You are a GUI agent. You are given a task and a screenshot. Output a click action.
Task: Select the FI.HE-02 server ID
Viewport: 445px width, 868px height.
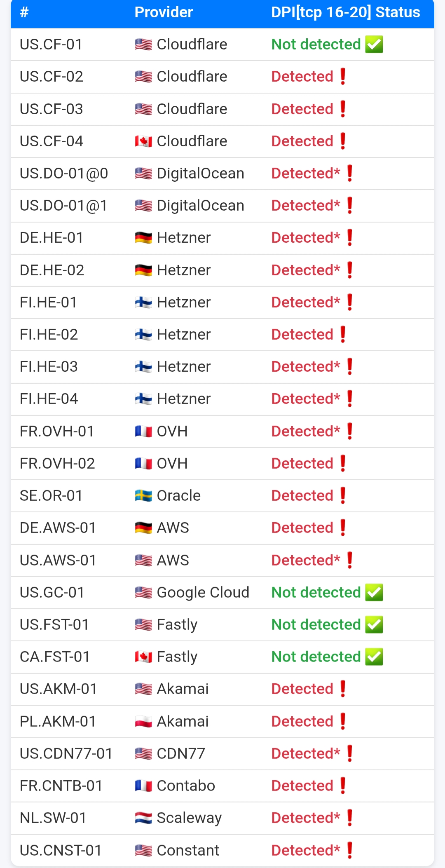(x=49, y=335)
